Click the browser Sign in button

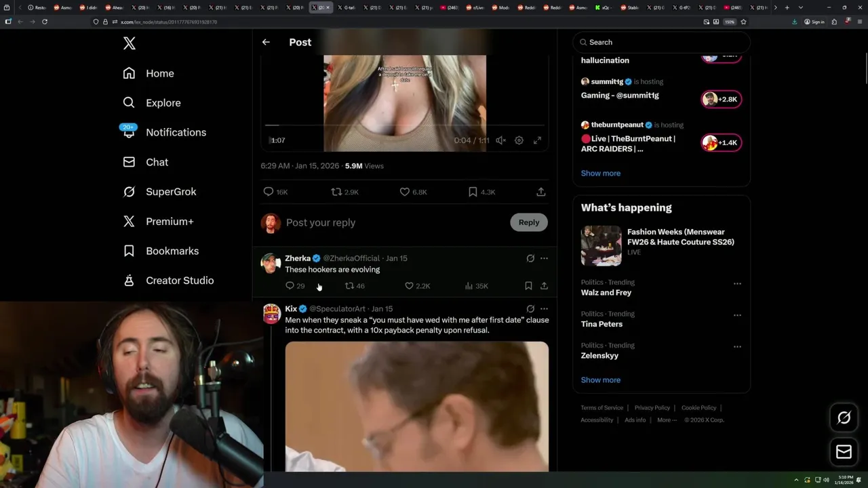click(814, 22)
